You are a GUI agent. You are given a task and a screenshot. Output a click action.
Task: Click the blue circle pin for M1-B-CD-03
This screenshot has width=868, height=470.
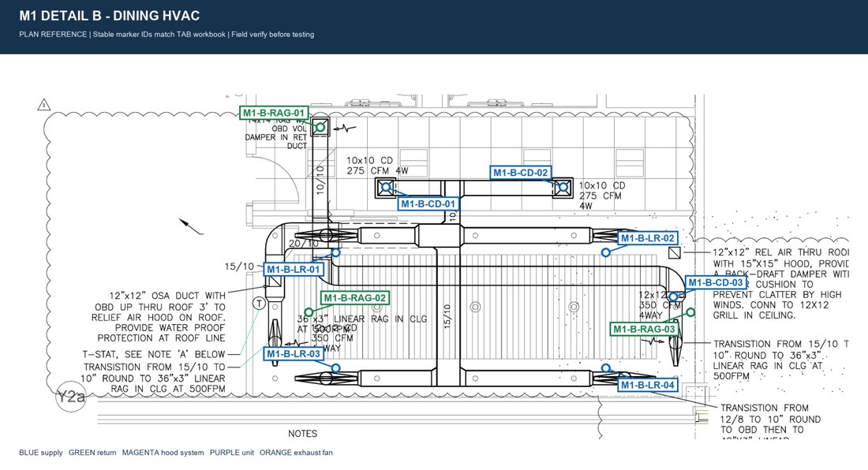[673, 297]
